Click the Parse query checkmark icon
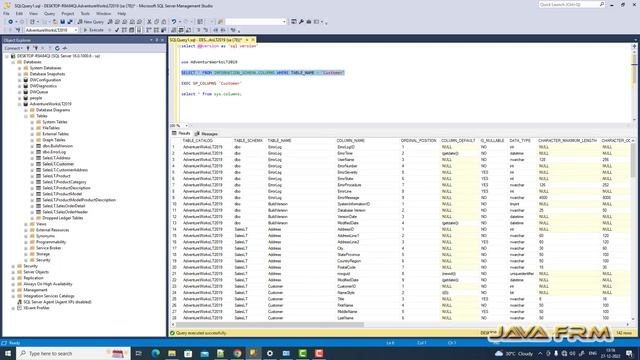The width and height of the screenshot is (640, 360). [x=117, y=30]
